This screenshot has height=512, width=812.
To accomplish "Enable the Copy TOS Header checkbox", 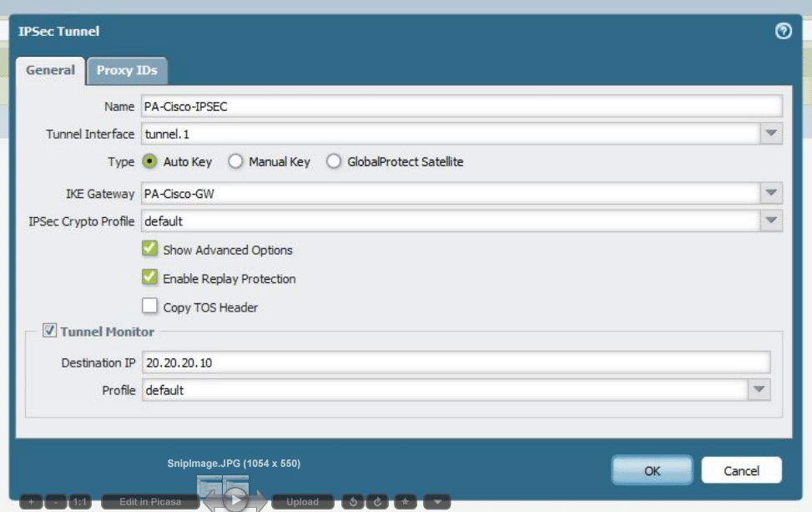I will [x=150, y=307].
